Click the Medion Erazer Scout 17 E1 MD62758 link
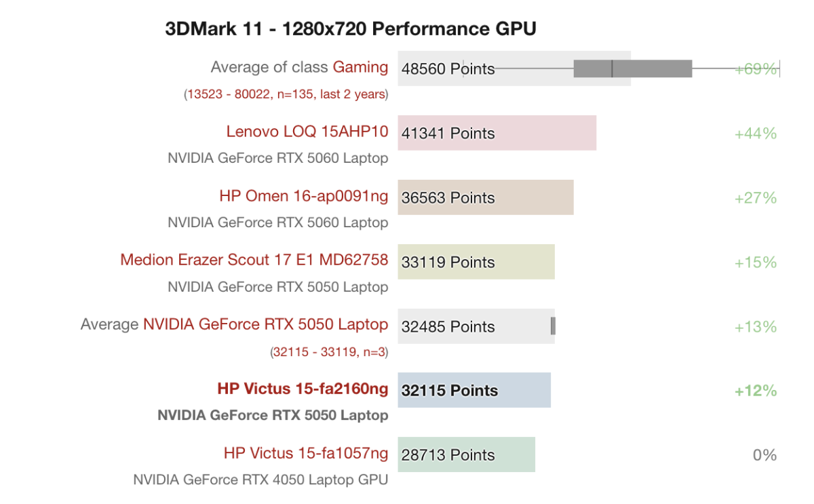This screenshot has width=814, height=504. (254, 260)
